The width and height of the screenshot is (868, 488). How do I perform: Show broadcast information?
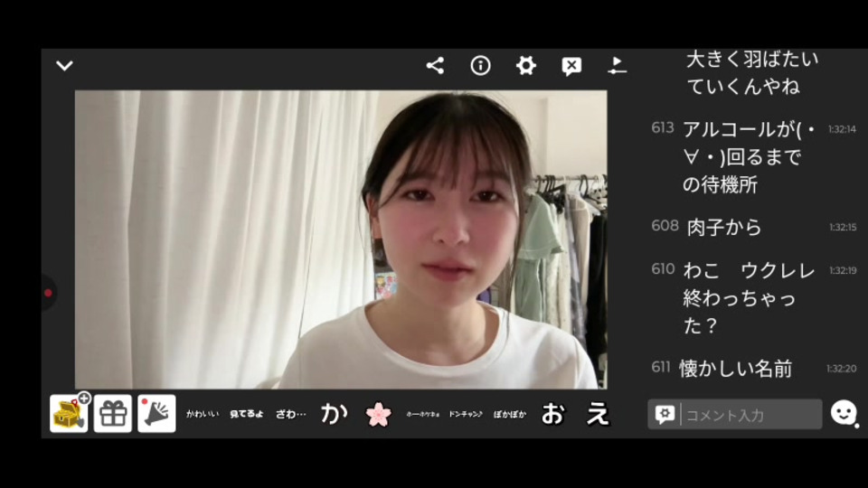[480, 66]
